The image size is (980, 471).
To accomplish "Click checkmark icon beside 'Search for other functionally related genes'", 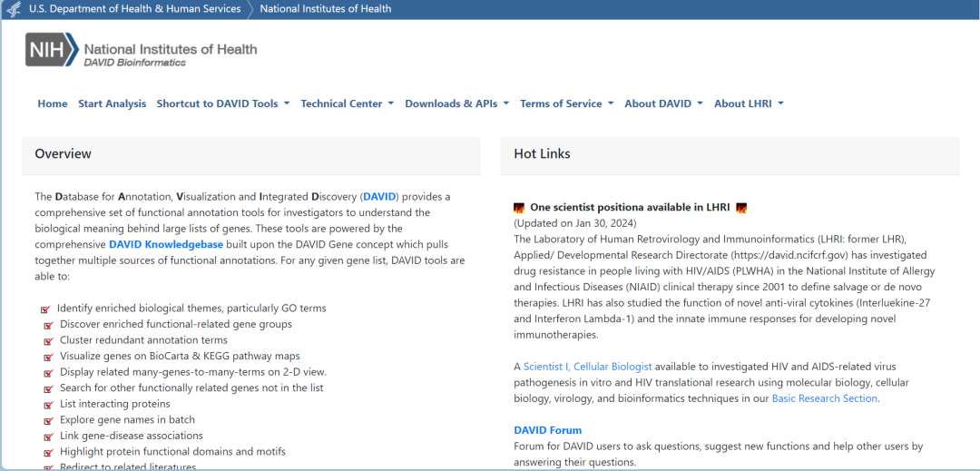I will 48,389.
